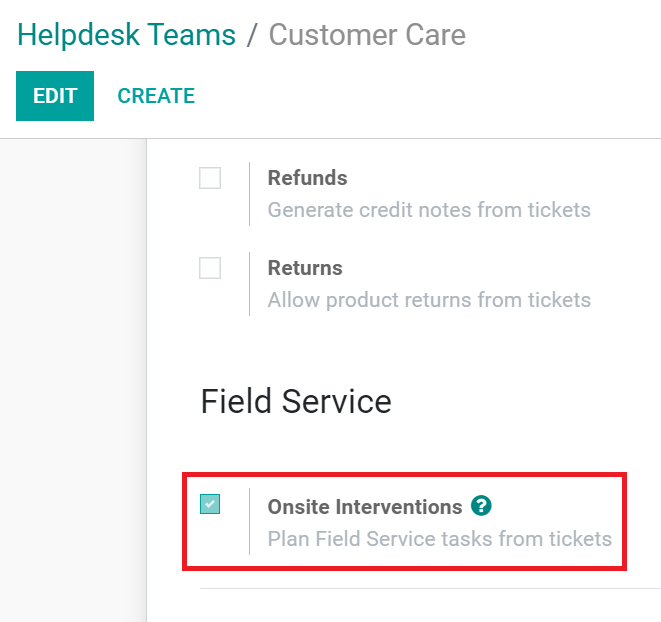Click the horizontal line below Onsite Interventions
The height and width of the screenshot is (622, 661).
pyautogui.click(x=430, y=589)
